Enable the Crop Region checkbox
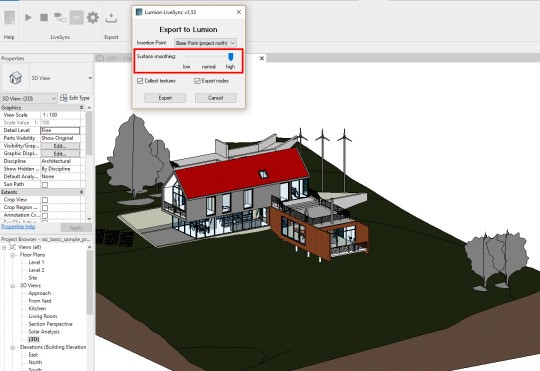 pyautogui.click(x=45, y=208)
